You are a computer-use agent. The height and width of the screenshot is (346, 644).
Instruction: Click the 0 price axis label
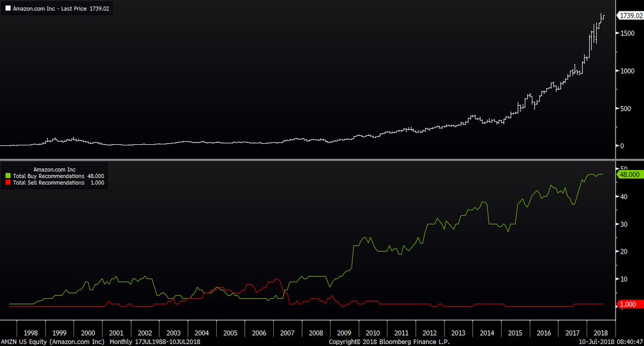coord(621,146)
